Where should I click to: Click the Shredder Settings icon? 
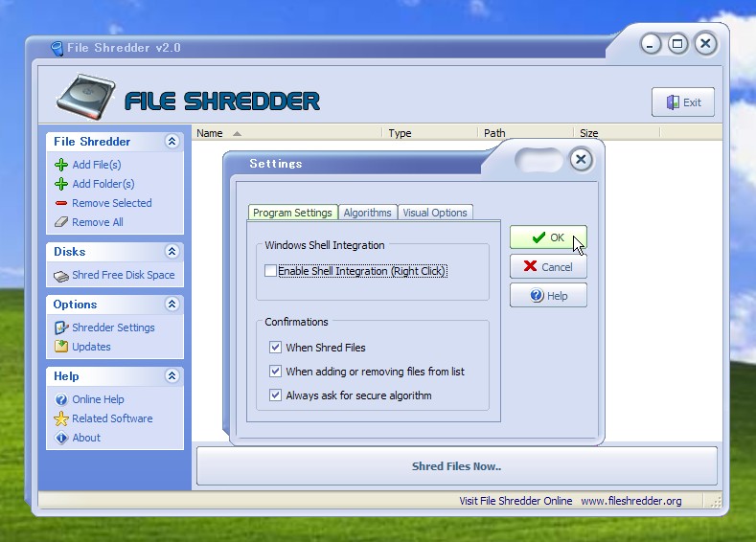click(61, 327)
